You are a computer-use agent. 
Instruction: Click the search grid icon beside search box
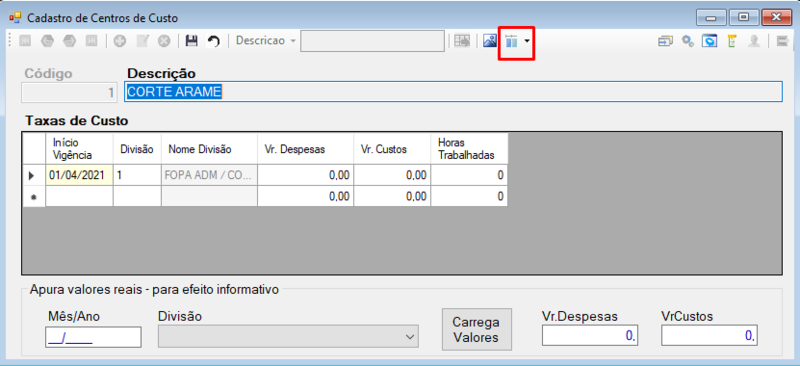coord(463,41)
